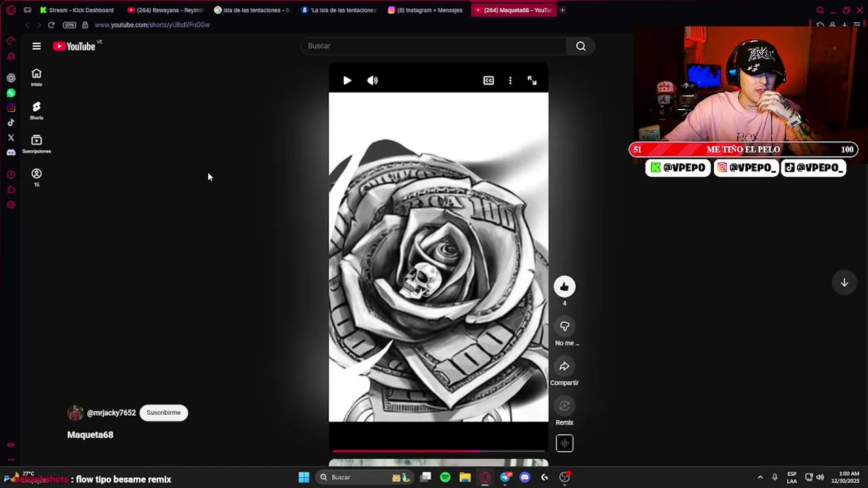
Task: Click the Windows taskbar Buscar search box
Action: point(363,477)
